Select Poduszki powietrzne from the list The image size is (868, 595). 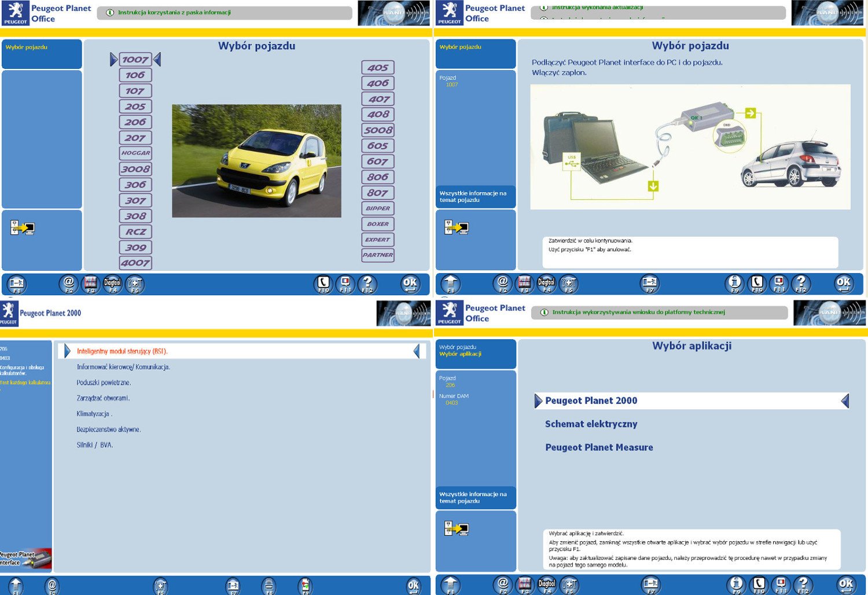click(x=104, y=383)
